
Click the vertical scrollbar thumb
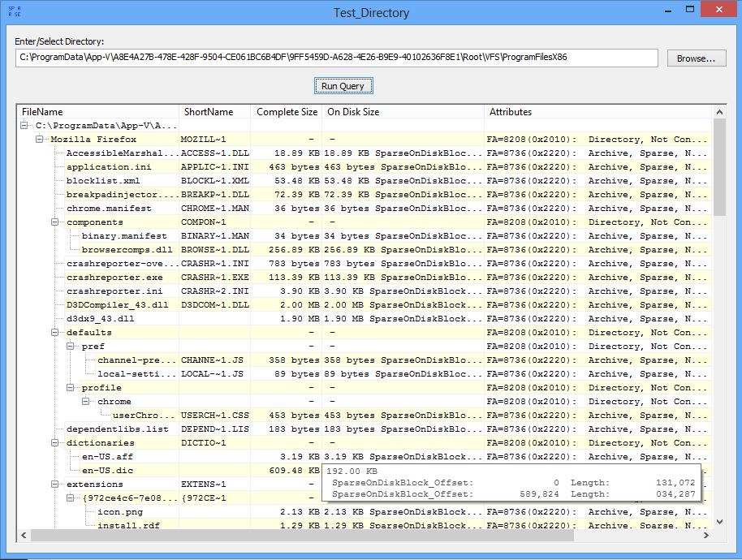719,167
